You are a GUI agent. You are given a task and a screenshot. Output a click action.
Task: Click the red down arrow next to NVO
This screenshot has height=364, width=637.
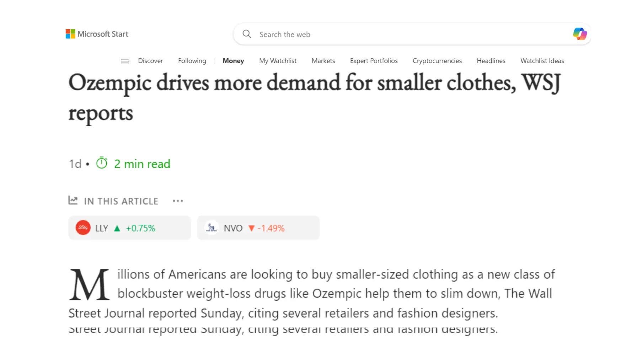pyautogui.click(x=251, y=229)
